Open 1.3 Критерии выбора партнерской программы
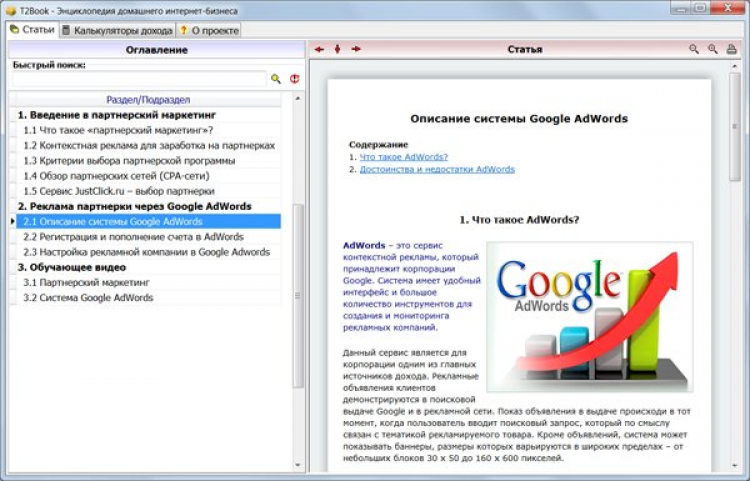This screenshot has width=750, height=481. tap(148, 161)
